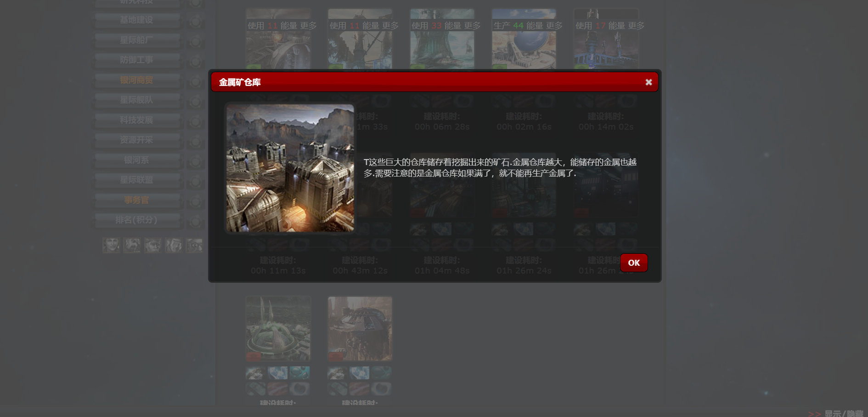The height and width of the screenshot is (417, 868).
Task: Click the round icon beside 事务官
Action: tap(196, 202)
